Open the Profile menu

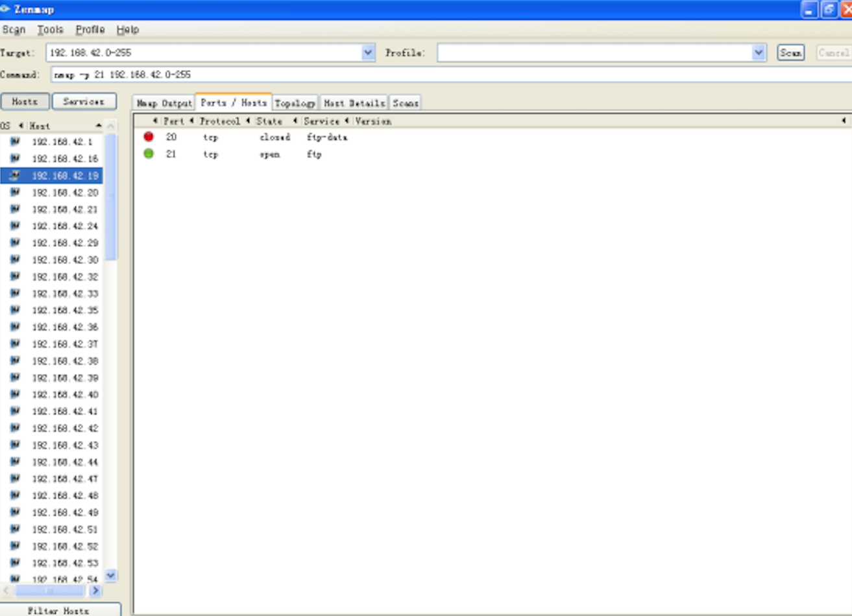(90, 30)
